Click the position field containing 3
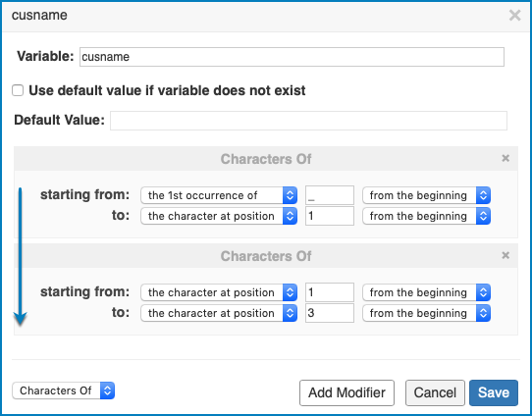Screen dimensions: 532x416 pyautogui.click(x=330, y=313)
